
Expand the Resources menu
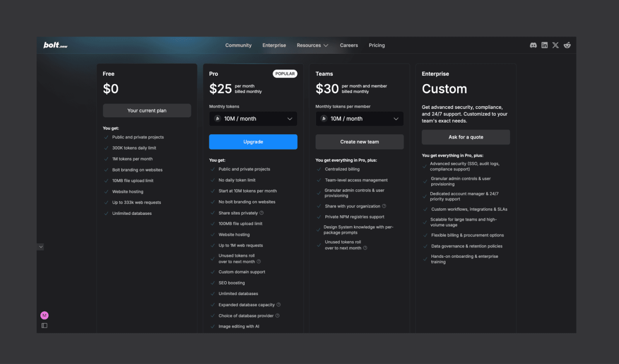[x=313, y=45]
